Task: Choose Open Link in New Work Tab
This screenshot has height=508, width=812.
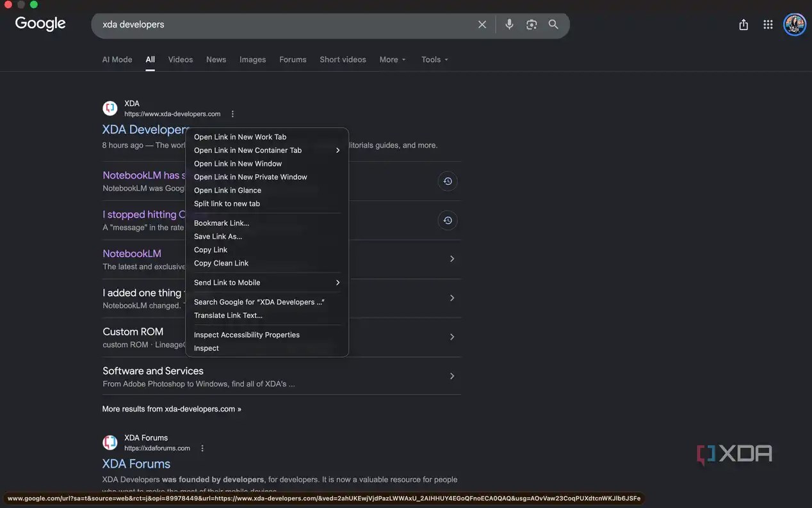Action: pyautogui.click(x=267, y=137)
